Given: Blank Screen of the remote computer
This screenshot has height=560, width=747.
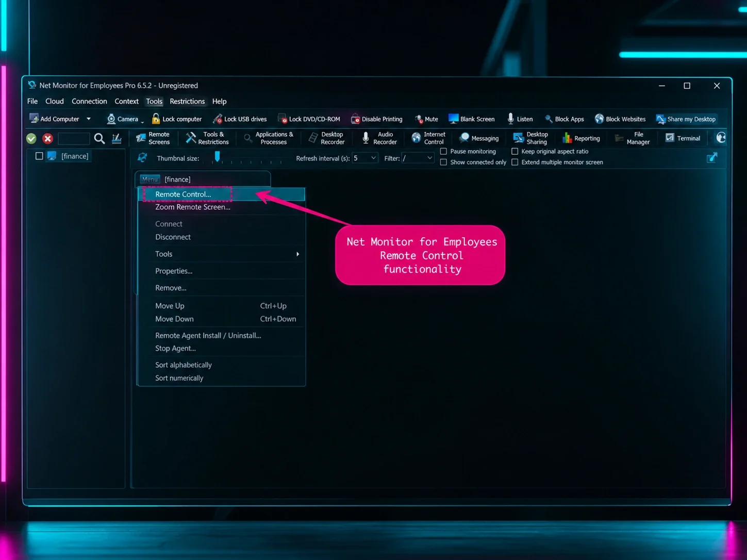Looking at the screenshot, I should pyautogui.click(x=472, y=119).
